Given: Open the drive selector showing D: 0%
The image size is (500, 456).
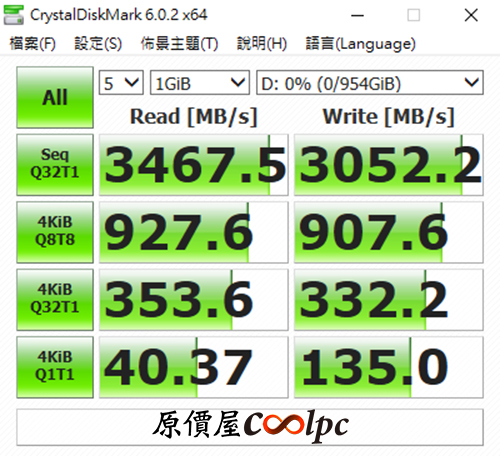Looking at the screenshot, I should click(x=370, y=82).
